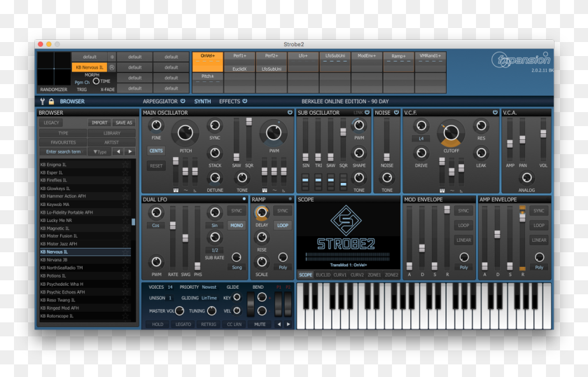Image resolution: width=588 pixels, height=377 pixels.
Task: Open the BROWSER tab
Action: [72, 102]
